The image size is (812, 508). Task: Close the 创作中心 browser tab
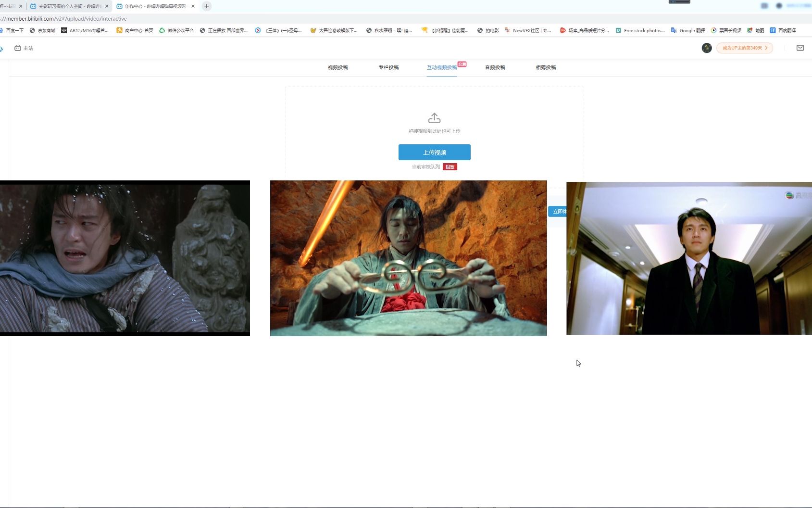point(193,6)
